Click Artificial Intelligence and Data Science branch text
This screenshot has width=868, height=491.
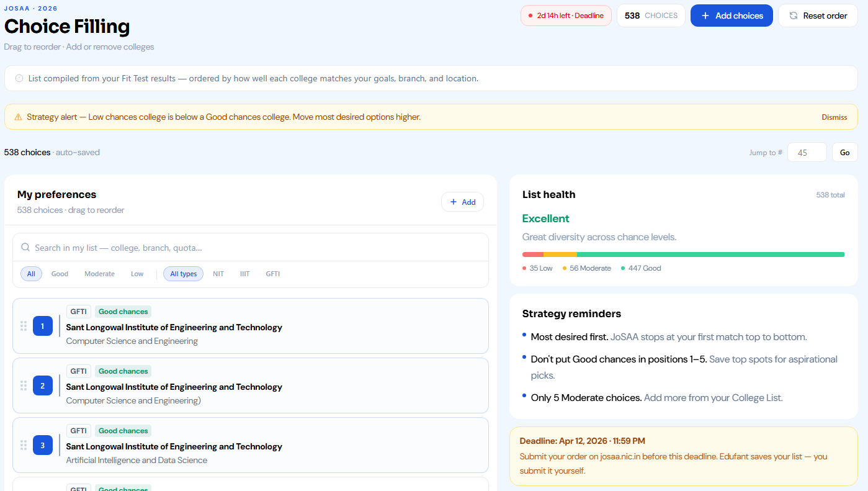click(x=136, y=460)
